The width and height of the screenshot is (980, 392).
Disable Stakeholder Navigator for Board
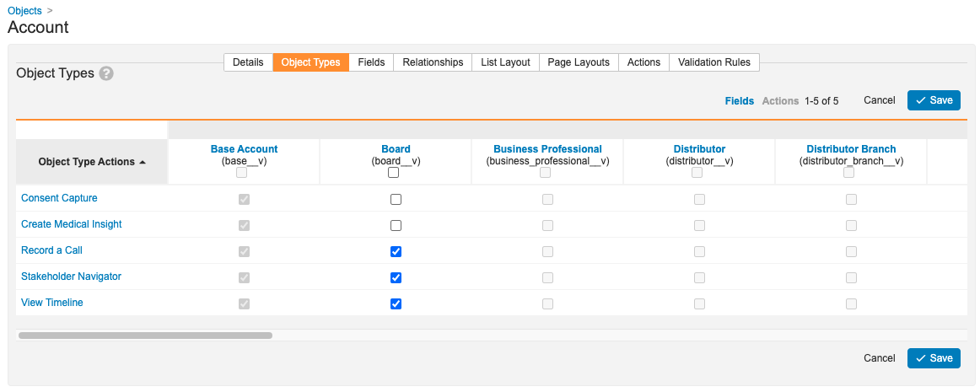tap(396, 277)
